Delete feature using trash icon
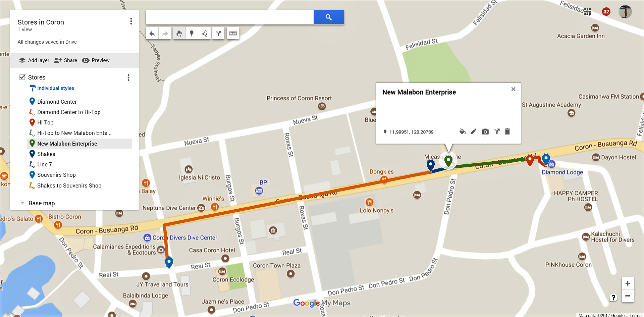The height and width of the screenshot is (317, 644). [507, 131]
